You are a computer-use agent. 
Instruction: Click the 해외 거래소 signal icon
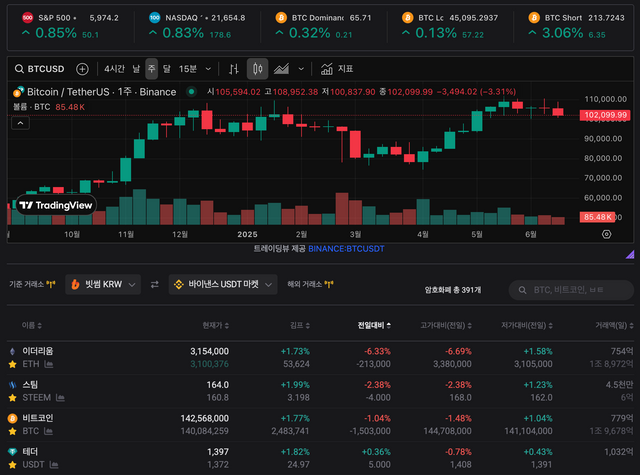(329, 284)
